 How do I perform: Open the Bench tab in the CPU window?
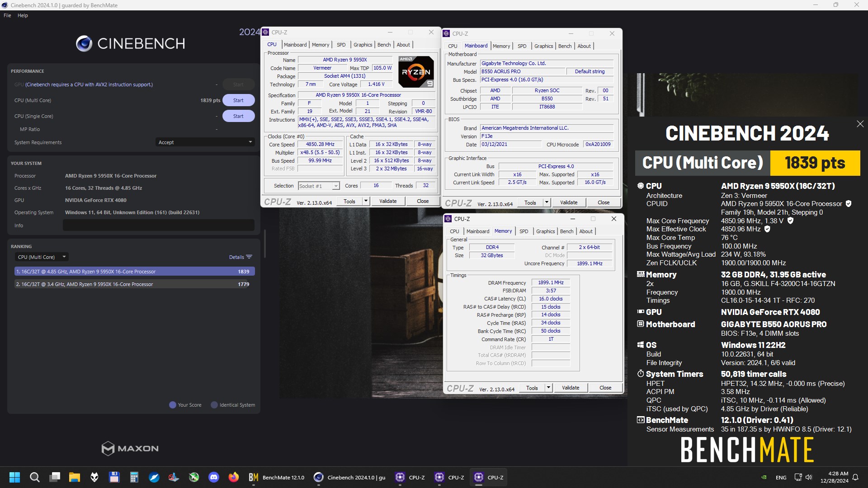pyautogui.click(x=384, y=45)
